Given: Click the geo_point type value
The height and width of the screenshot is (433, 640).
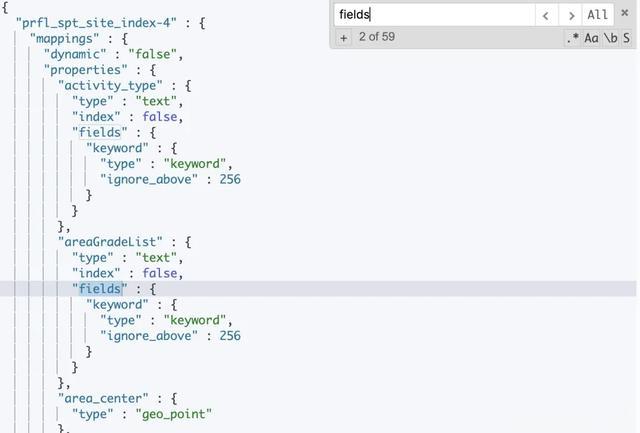Looking at the screenshot, I should 174,414.
